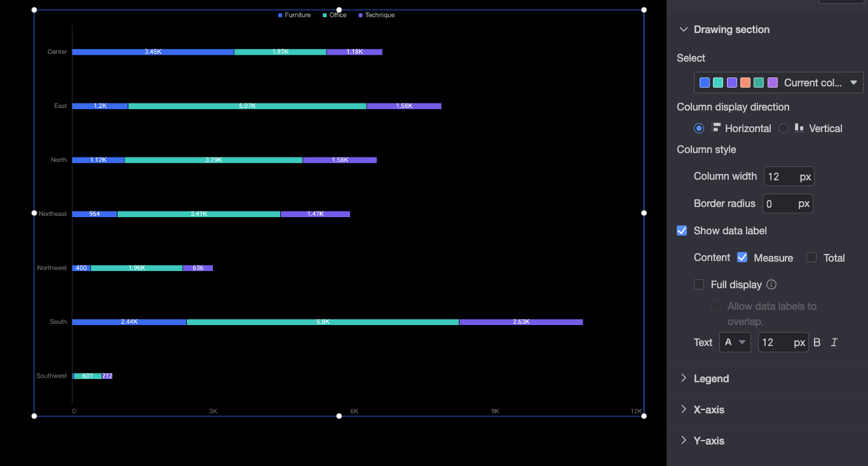Uncheck Show data label checkbox
868x466 pixels.
682,230
